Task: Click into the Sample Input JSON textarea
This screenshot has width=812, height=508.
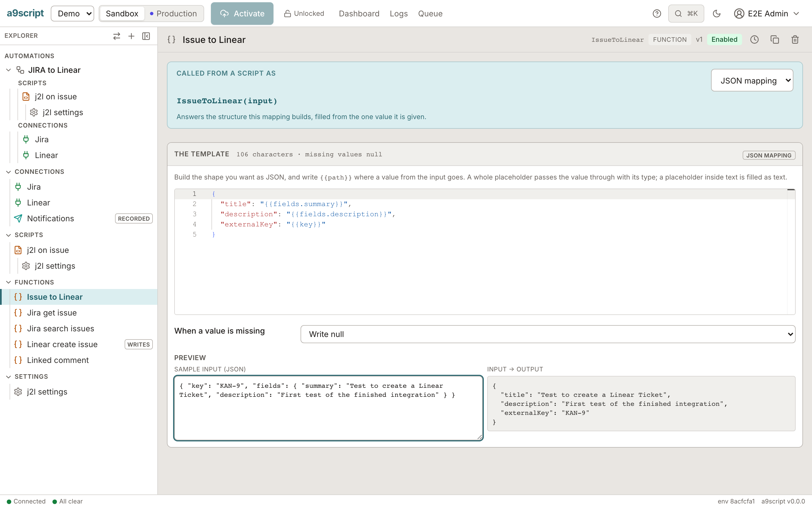Action: click(x=328, y=408)
